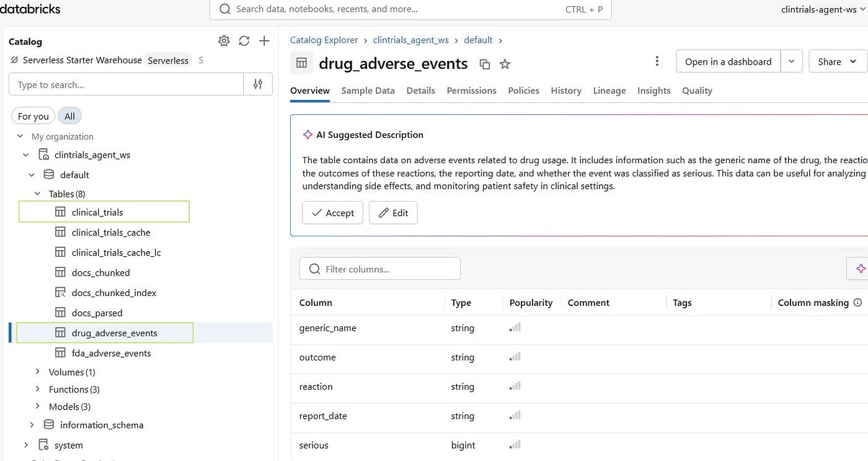Open fda_adverse_events table
868x461 pixels.
[x=112, y=353]
